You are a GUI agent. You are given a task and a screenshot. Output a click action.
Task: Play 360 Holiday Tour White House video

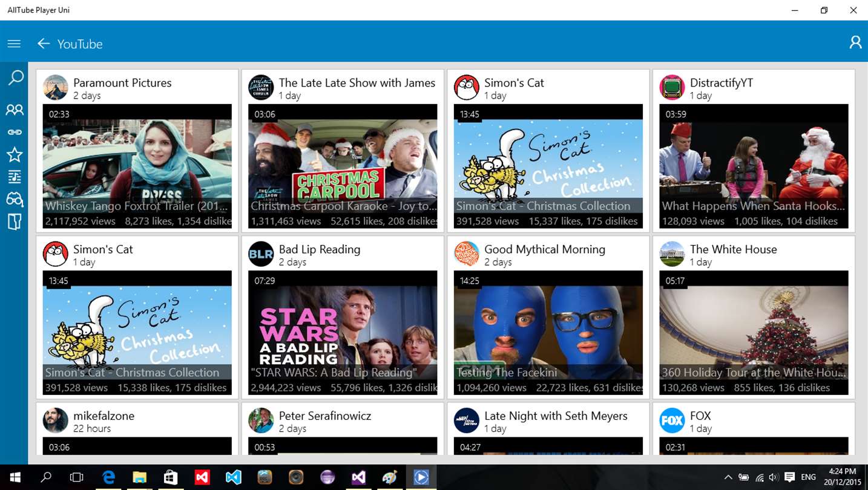point(754,333)
